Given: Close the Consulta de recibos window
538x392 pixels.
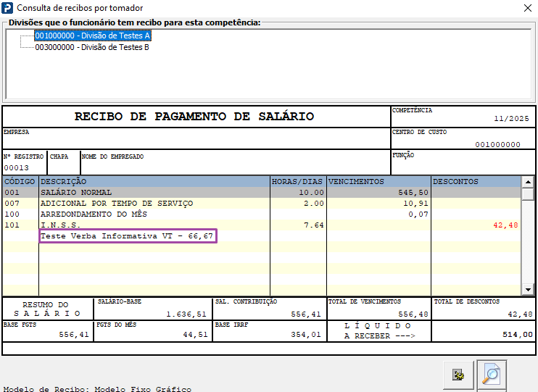Looking at the screenshot, I should [x=528, y=8].
